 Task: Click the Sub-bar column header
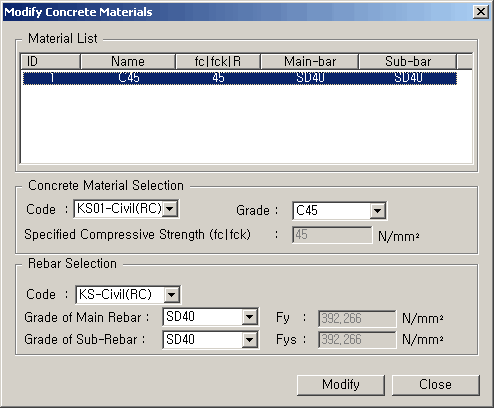coord(408,62)
